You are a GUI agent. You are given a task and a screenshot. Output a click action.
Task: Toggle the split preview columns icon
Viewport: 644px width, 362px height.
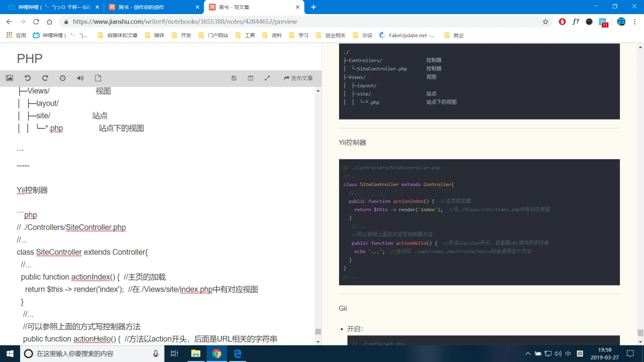pos(251,78)
